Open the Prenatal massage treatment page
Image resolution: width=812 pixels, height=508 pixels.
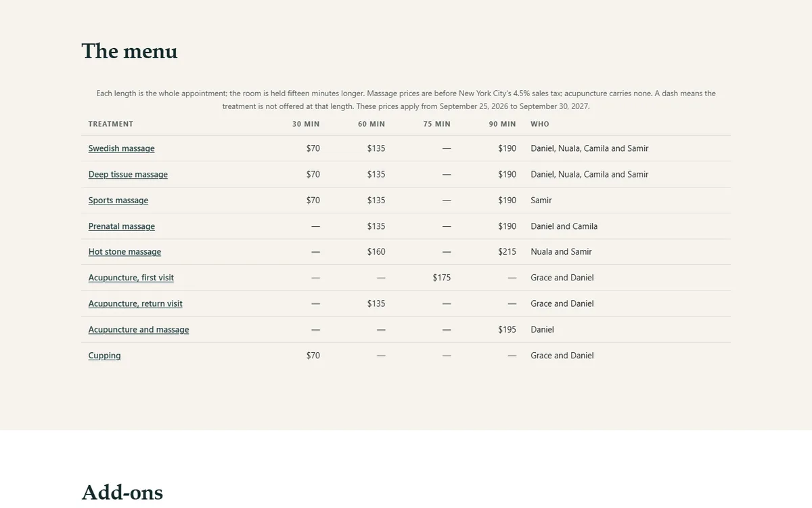(121, 226)
